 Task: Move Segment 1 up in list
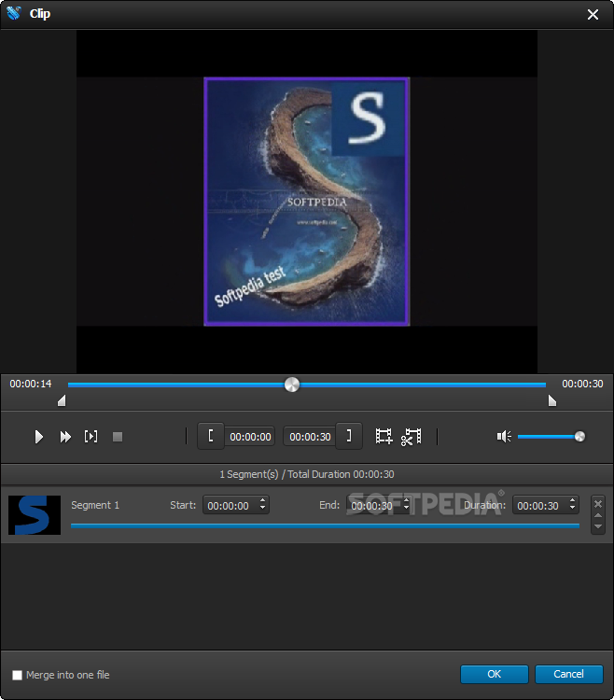point(598,515)
